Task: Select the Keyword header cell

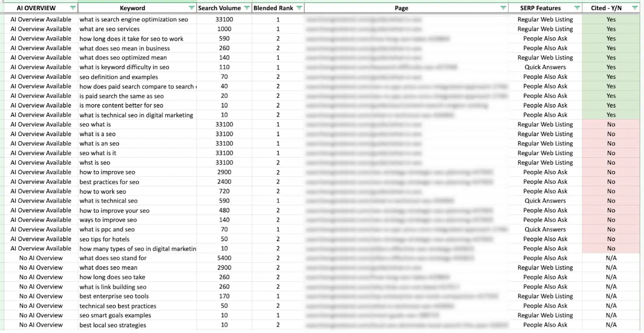Action: pos(137,8)
